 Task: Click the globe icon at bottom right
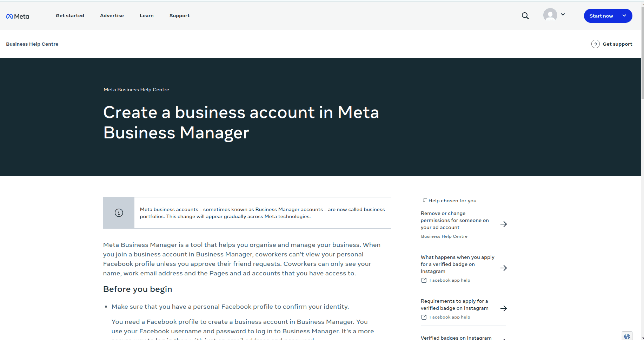(x=627, y=336)
